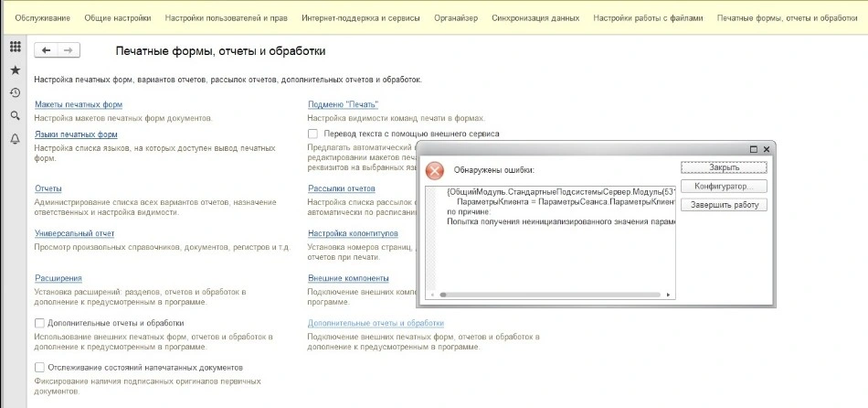The width and height of the screenshot is (868, 408).
Task: Open the 'Общие настройки' menu item
Action: [118, 18]
